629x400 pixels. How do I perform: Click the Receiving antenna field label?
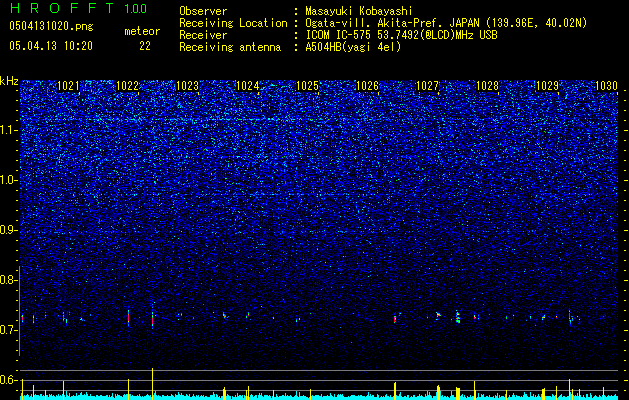point(230,47)
